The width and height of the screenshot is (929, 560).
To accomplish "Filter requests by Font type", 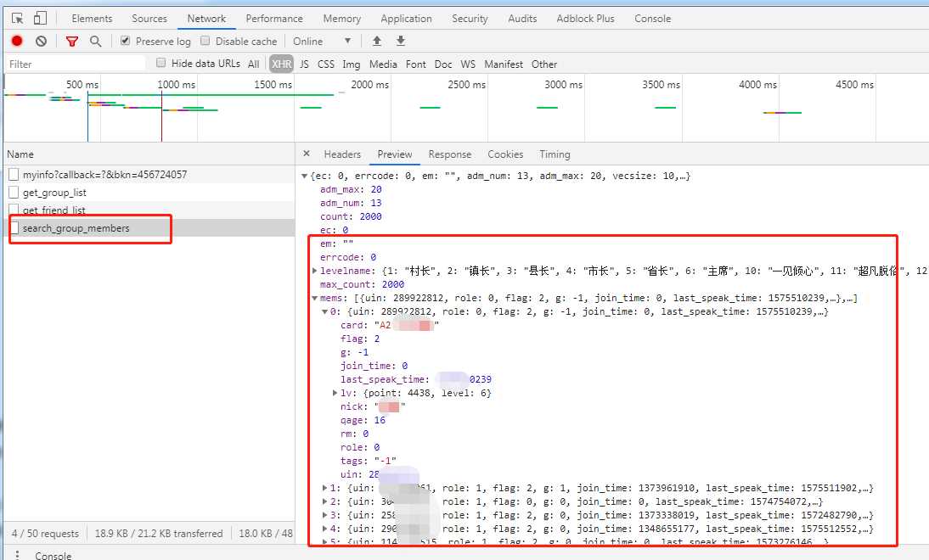I will click(x=416, y=64).
